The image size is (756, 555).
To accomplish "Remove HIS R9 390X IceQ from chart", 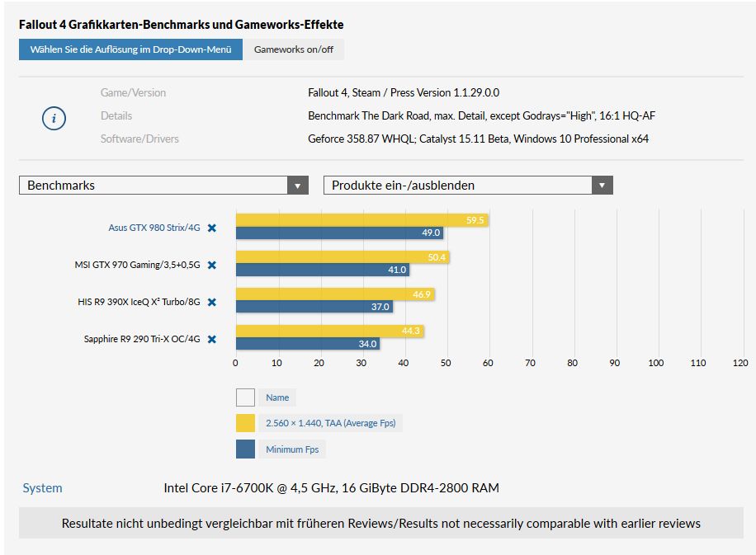I will (211, 302).
